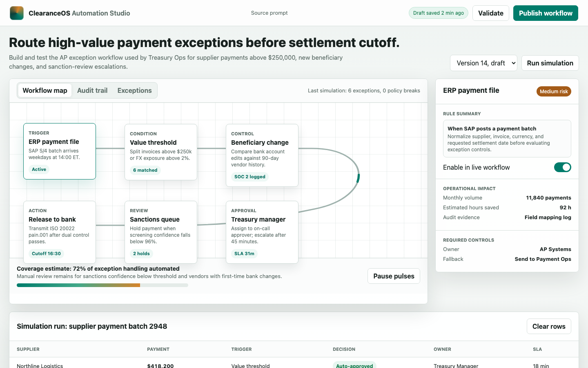The image size is (588, 368).
Task: Select the Treasury manager approval node
Action: click(262, 232)
